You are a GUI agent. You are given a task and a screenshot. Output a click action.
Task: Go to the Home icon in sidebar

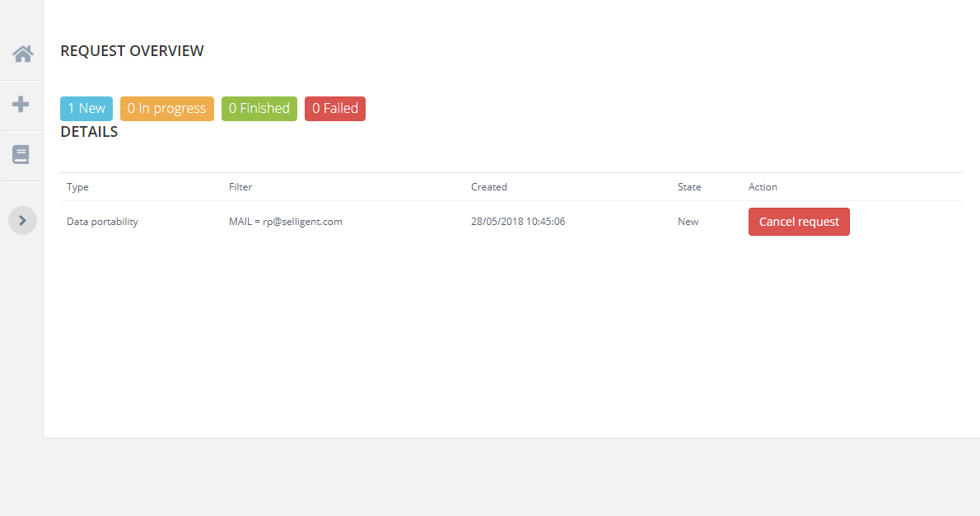pyautogui.click(x=22, y=54)
